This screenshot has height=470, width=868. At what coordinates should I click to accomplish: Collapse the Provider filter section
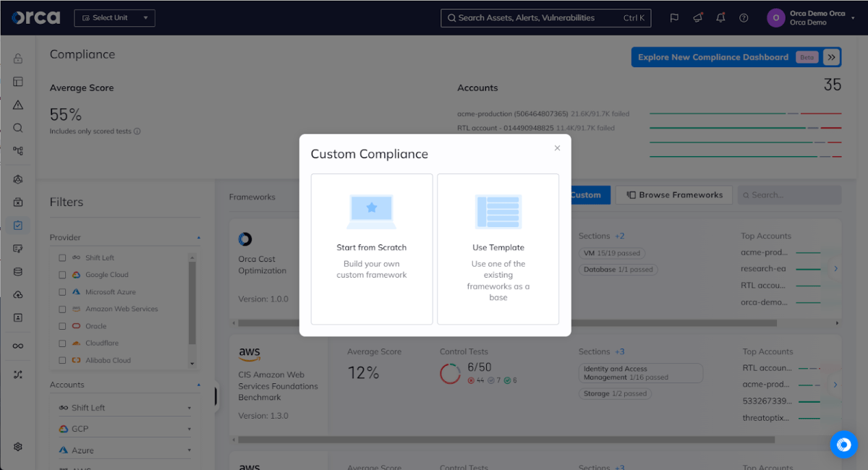(x=198, y=237)
